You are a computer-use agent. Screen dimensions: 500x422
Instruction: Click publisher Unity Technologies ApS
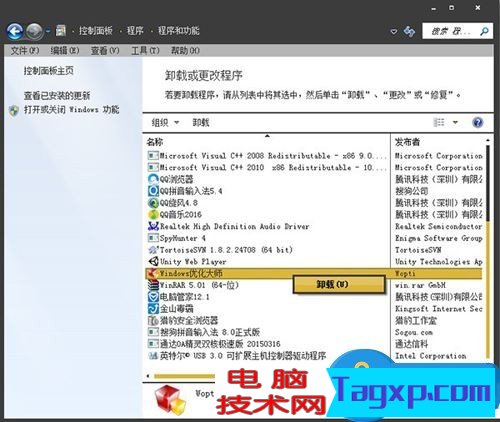(x=439, y=262)
